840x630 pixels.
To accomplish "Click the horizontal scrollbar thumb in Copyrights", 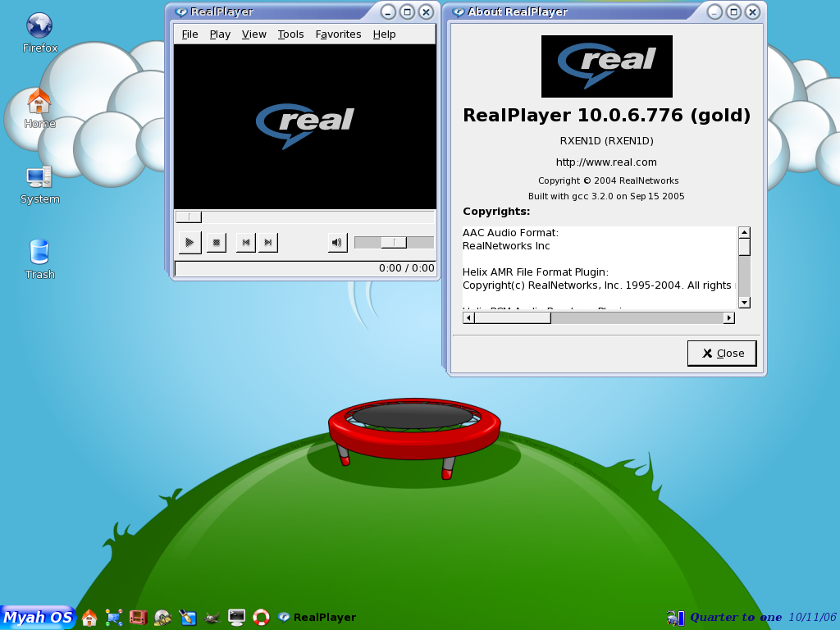I will (x=513, y=317).
